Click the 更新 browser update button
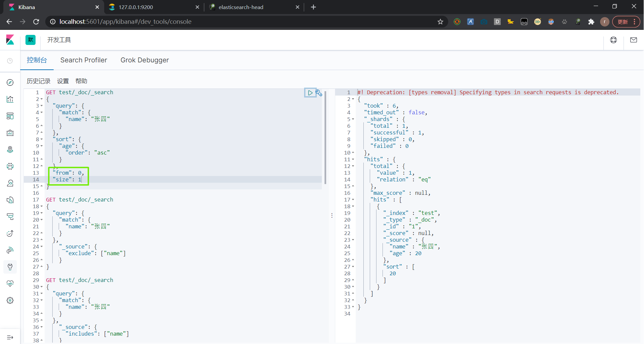Screen dimensions: 644x344 click(x=626, y=22)
